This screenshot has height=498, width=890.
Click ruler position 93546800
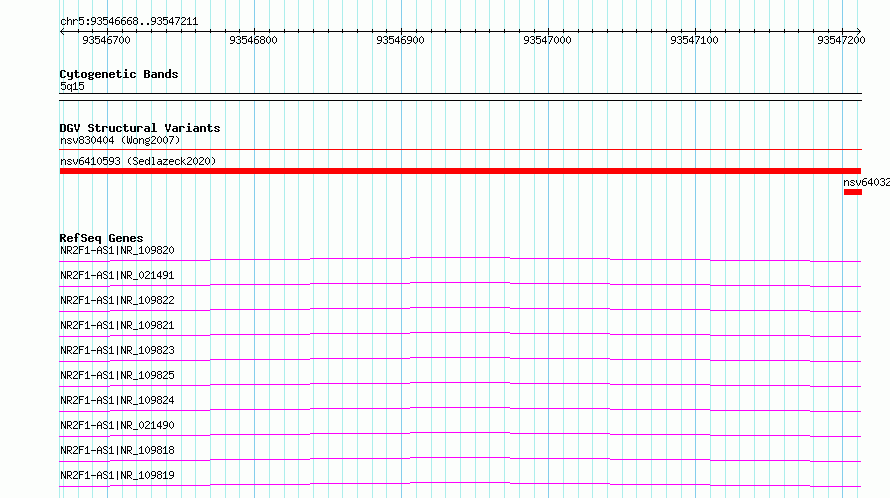tap(253, 40)
